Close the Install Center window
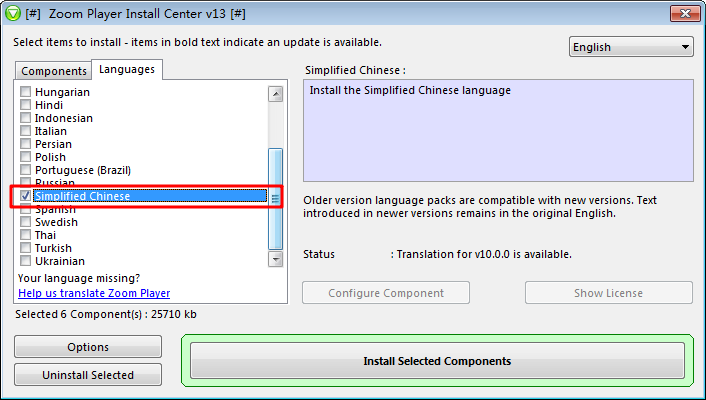706x400 pixels. 685,14
